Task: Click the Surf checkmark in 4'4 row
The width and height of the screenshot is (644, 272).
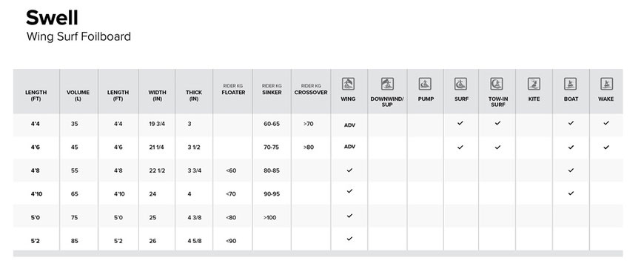Action: tap(460, 123)
